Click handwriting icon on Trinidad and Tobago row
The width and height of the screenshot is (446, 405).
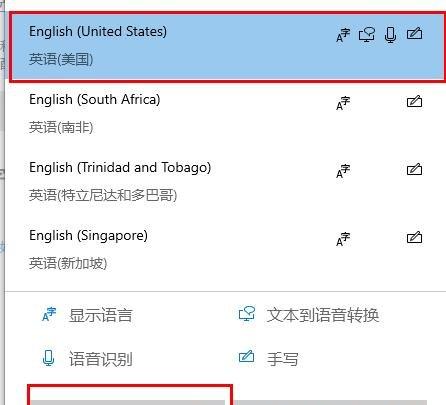tap(414, 169)
